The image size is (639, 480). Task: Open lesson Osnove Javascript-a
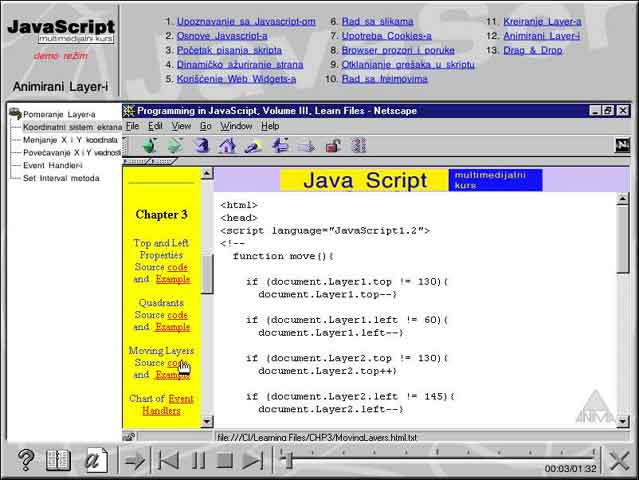point(222,36)
